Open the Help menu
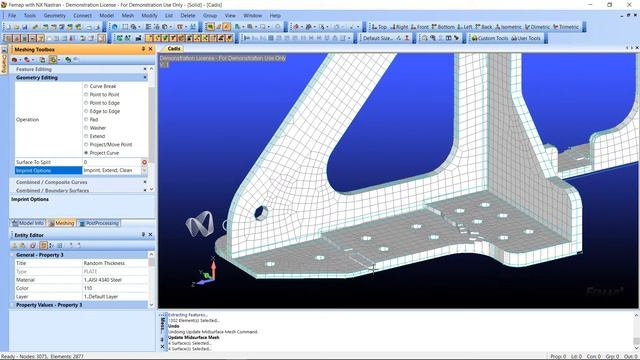The height and width of the screenshot is (360, 640). click(275, 16)
